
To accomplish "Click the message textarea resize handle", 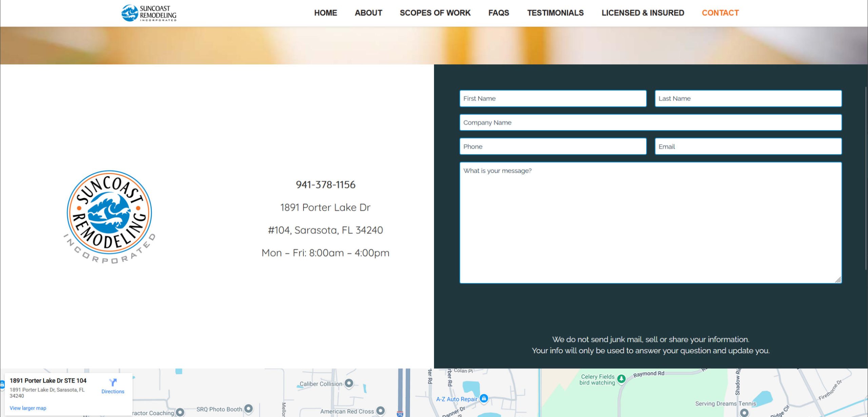I will tap(838, 280).
